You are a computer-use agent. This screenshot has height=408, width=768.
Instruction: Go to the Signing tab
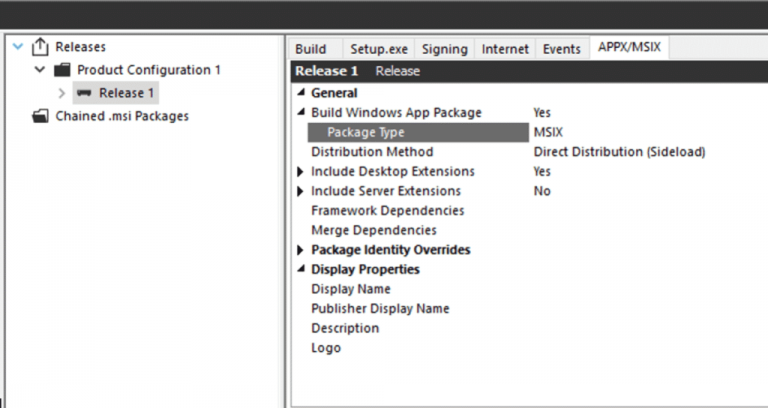pos(445,49)
